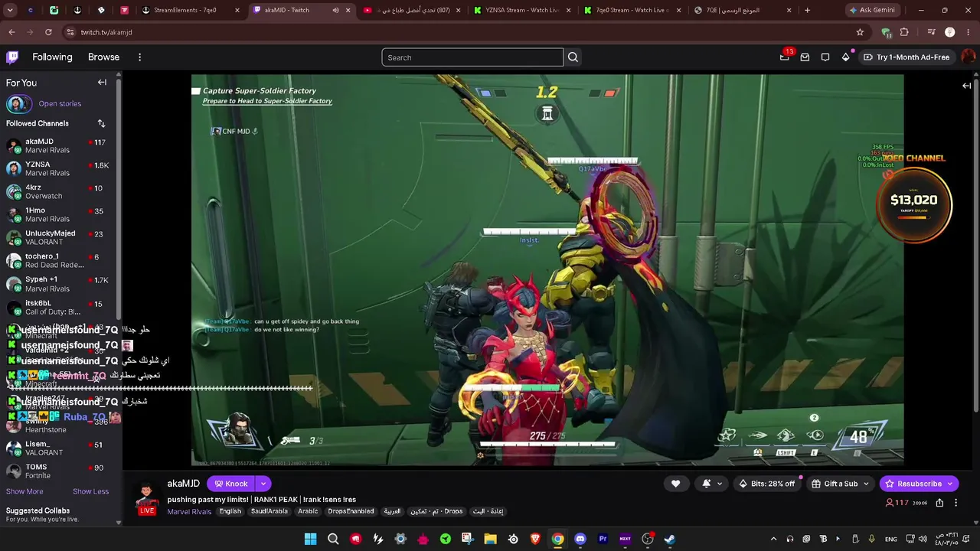
Task: Open Steam from the taskbar
Action: tap(670, 539)
